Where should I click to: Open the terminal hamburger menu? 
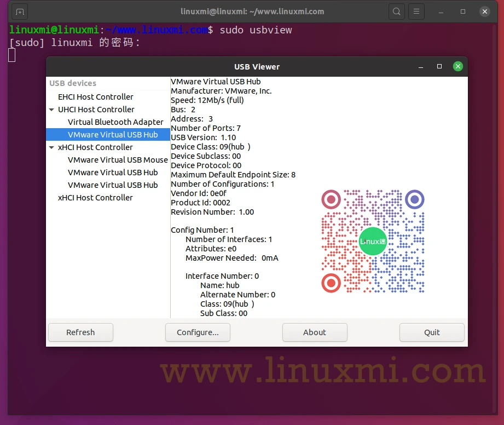(416, 12)
